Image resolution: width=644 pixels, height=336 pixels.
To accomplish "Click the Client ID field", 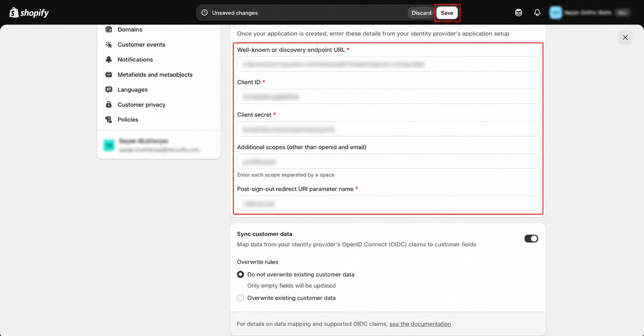I will 387,96.
